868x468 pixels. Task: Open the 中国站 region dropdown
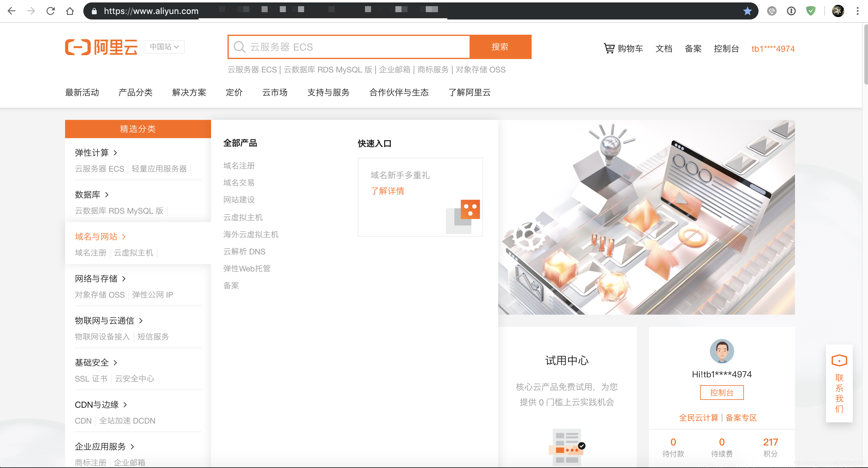pyautogui.click(x=165, y=47)
